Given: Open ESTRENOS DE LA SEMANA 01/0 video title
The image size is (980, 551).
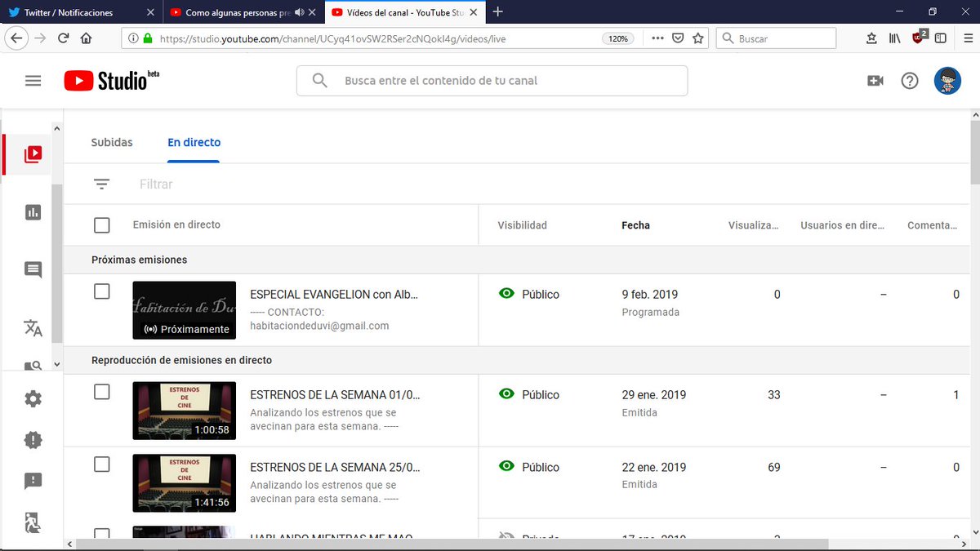Looking at the screenshot, I should 335,394.
